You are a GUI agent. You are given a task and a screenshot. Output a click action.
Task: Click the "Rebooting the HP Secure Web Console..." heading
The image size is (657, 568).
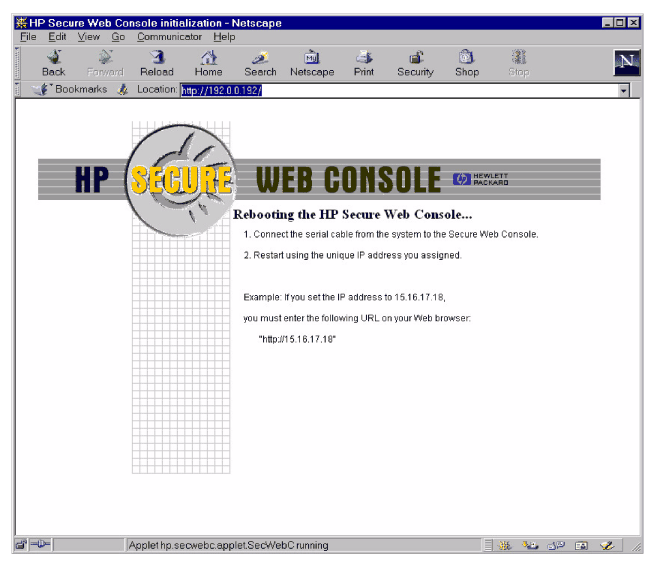click(352, 215)
